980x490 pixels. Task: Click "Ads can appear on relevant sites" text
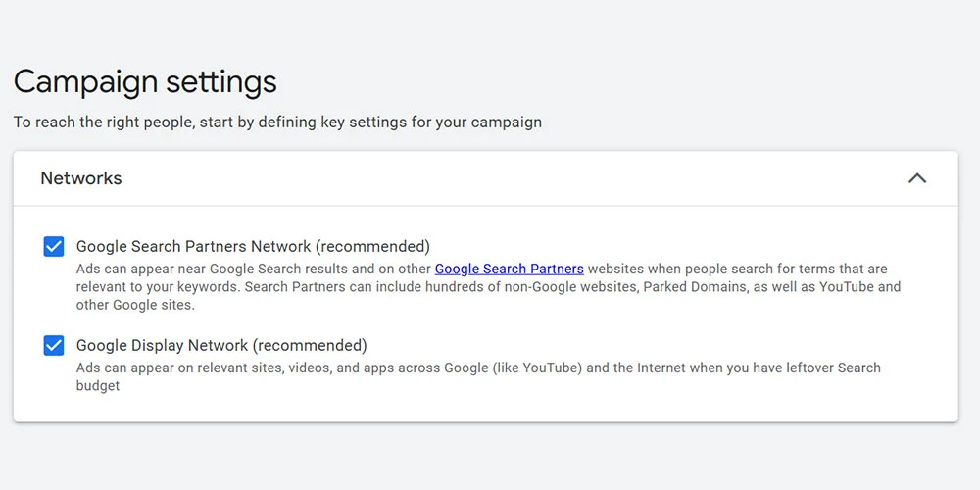tap(186, 367)
